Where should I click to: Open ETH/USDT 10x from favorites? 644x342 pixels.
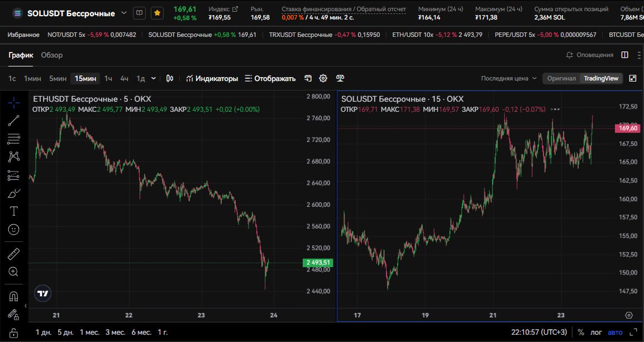coord(437,35)
